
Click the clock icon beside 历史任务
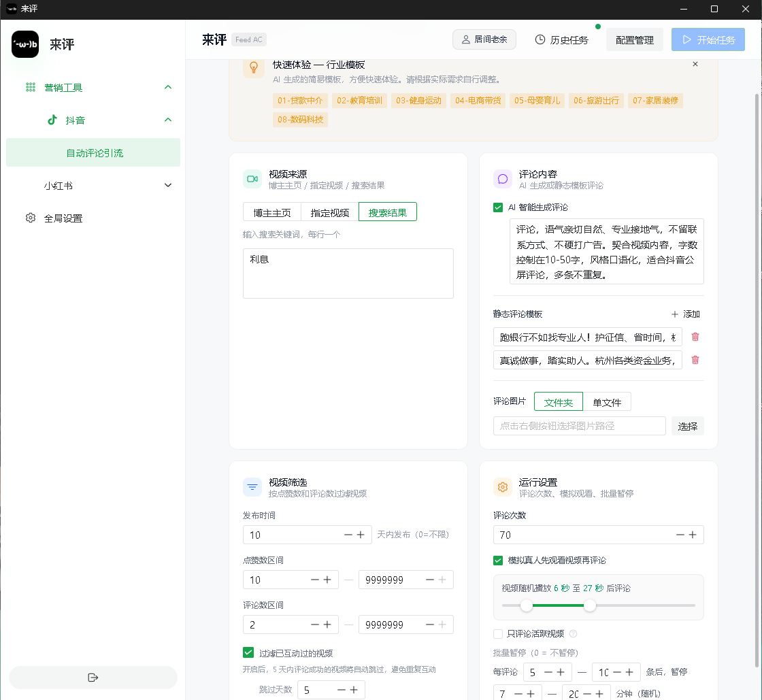[x=540, y=39]
